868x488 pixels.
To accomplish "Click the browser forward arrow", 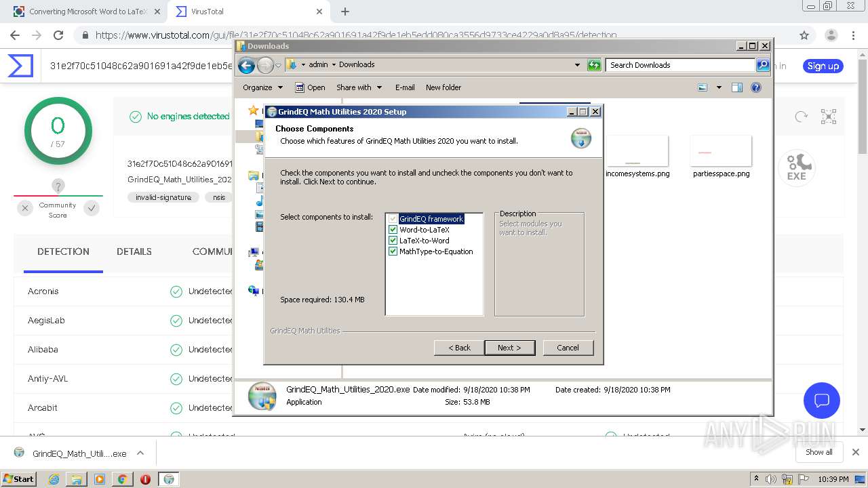I will point(37,35).
